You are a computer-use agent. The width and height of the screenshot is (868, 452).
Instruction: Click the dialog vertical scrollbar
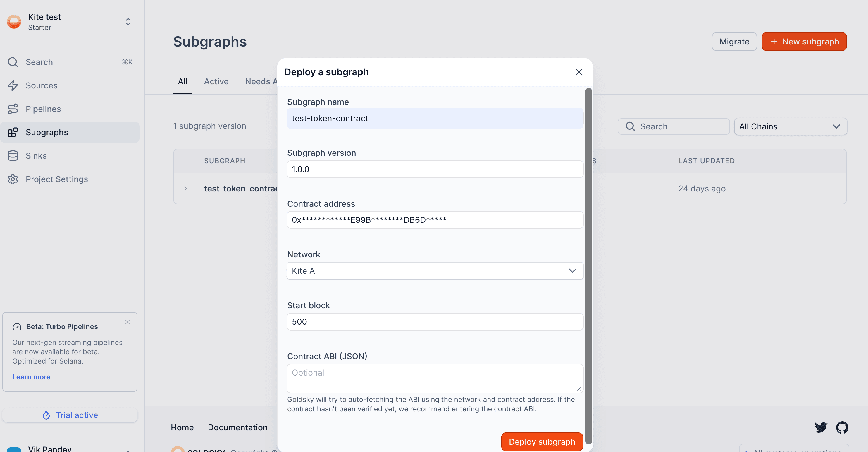click(589, 266)
